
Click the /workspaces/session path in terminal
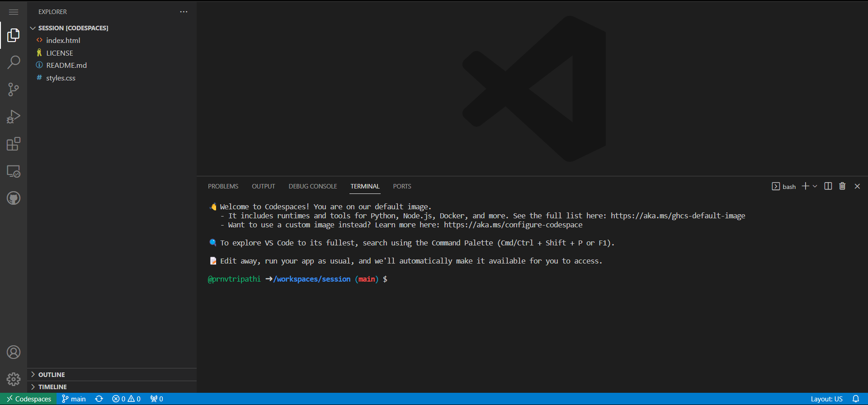(x=311, y=279)
